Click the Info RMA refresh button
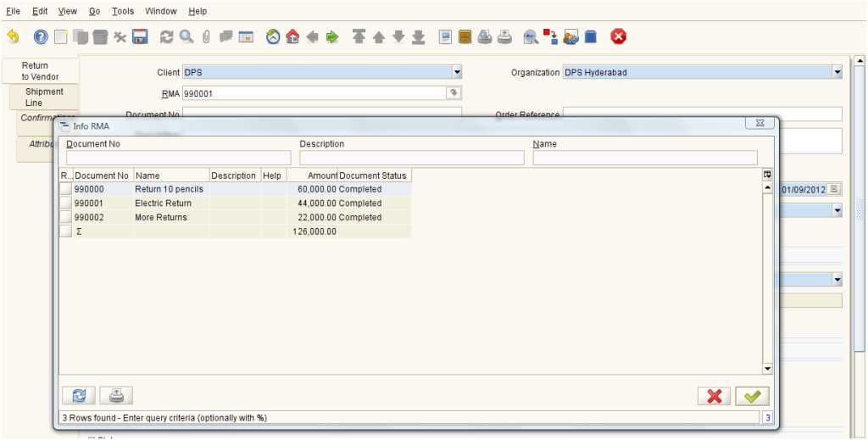 point(79,395)
